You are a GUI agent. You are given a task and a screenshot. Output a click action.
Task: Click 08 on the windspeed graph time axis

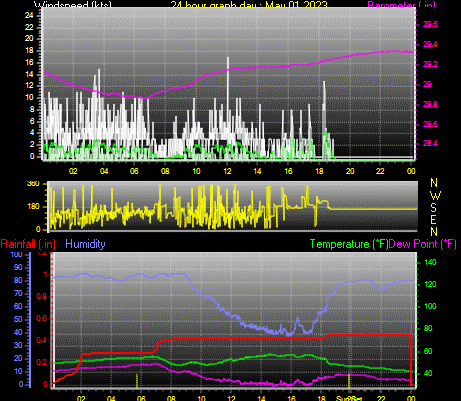pos(165,171)
